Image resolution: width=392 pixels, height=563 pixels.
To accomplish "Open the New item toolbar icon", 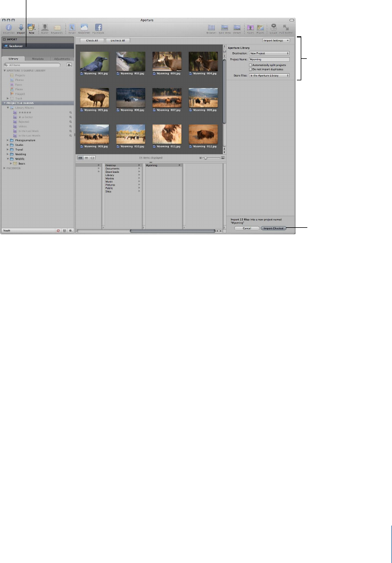I will pos(31,28).
